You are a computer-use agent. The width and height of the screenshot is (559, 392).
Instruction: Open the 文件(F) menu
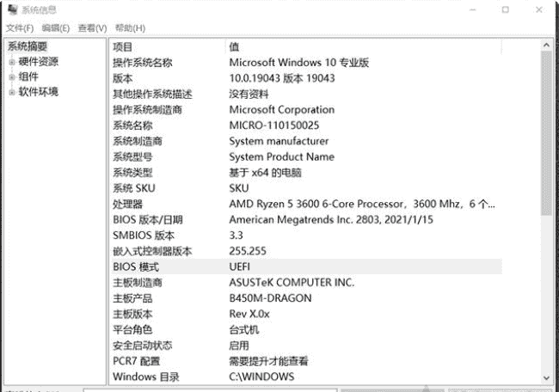pos(20,28)
